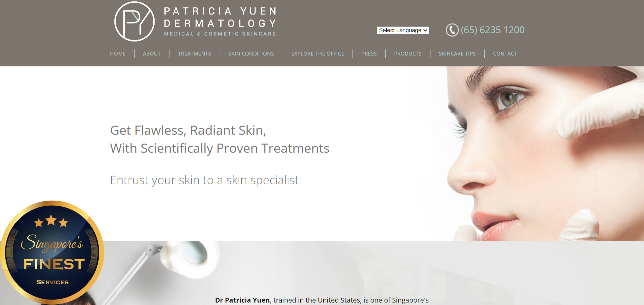This screenshot has width=644, height=305.
Task: Click the PY circular logo icon
Action: 135,21
